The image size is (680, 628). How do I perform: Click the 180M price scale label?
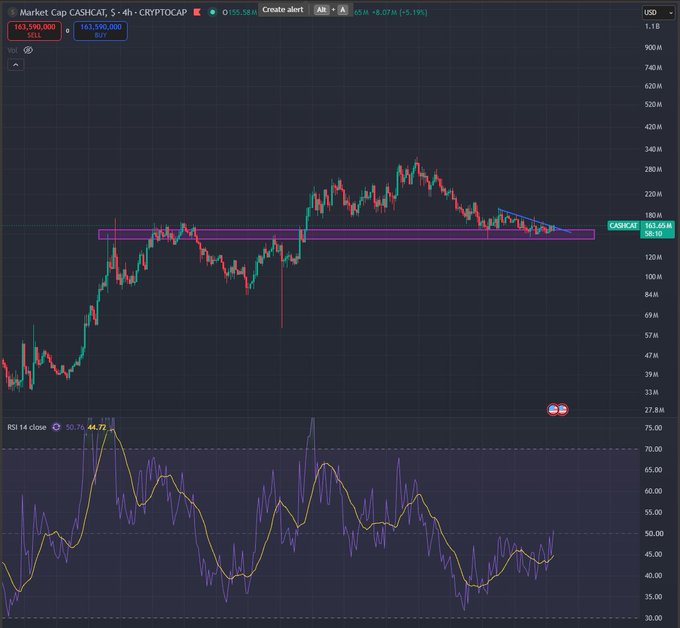653,215
